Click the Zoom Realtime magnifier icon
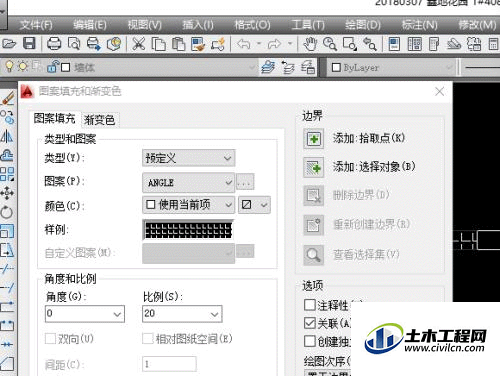500x376 pixels. click(x=330, y=44)
